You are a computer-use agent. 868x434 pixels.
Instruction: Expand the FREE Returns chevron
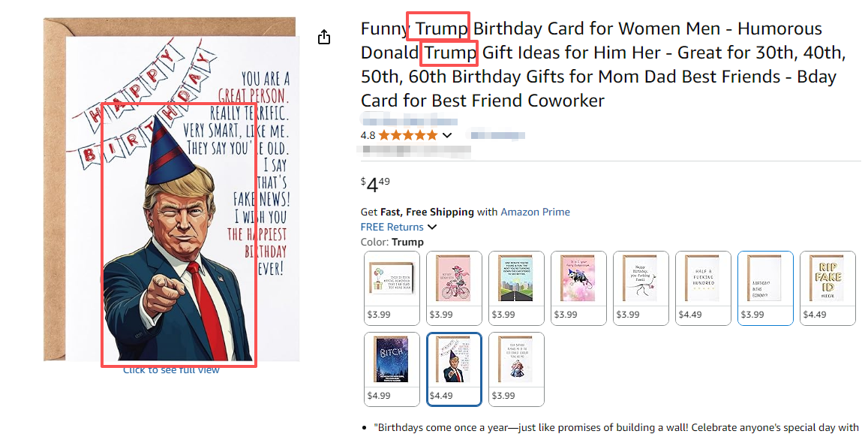tap(432, 227)
